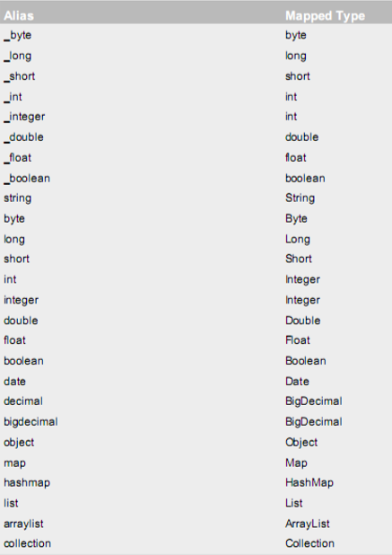The image size is (392, 555).
Task: Select the string alias row
Action: 196,198
